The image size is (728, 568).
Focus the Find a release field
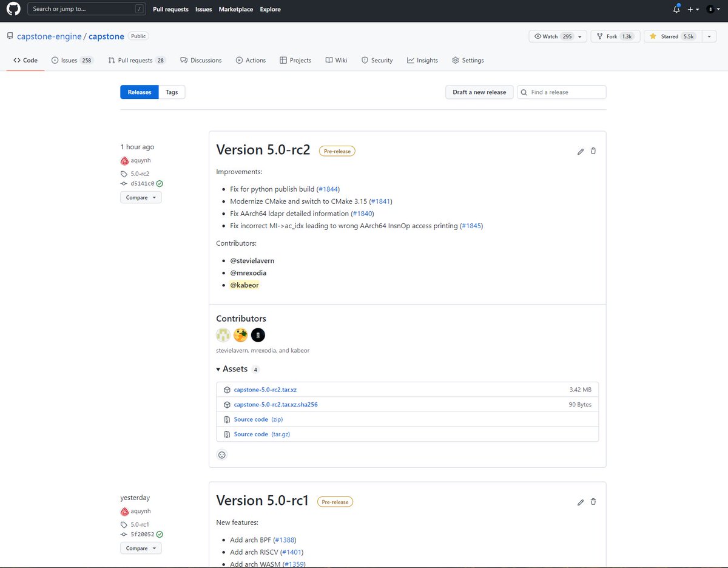[x=561, y=92]
